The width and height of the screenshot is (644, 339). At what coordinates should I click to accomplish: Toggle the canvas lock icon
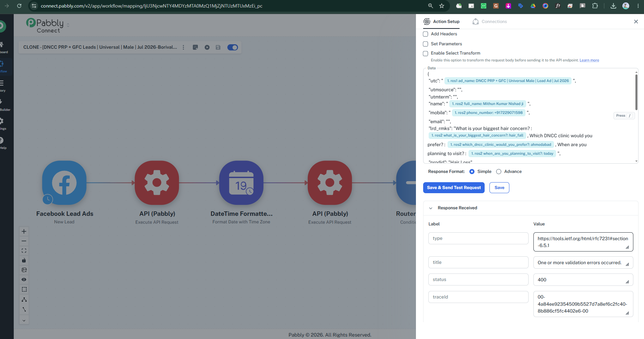(24, 260)
